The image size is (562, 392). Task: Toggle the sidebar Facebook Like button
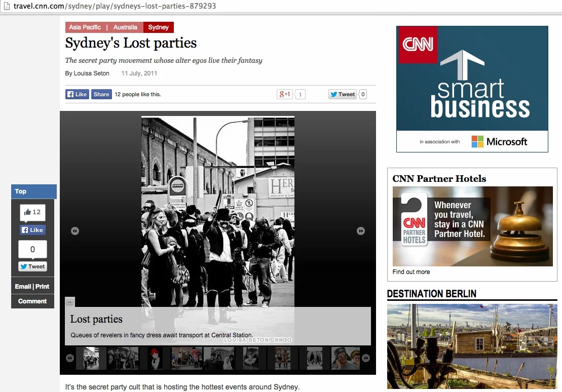click(32, 230)
